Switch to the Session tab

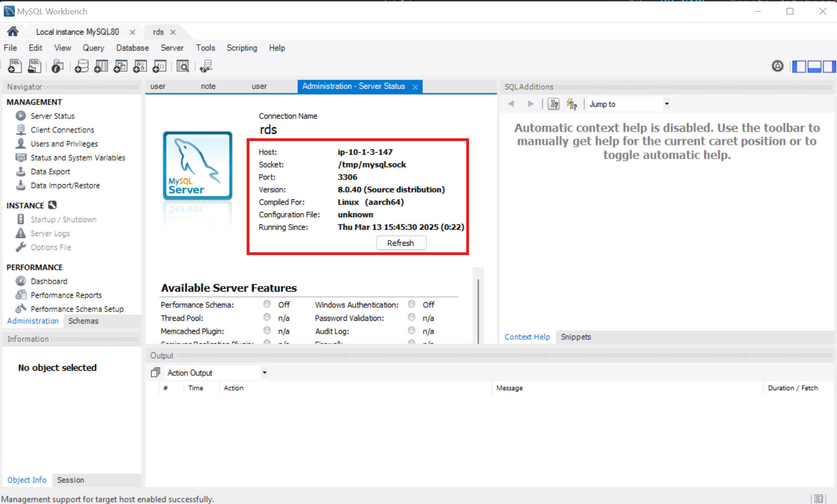(70, 480)
